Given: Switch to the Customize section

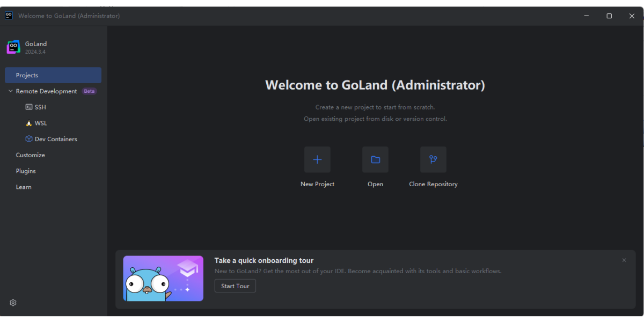Looking at the screenshot, I should pyautogui.click(x=30, y=155).
